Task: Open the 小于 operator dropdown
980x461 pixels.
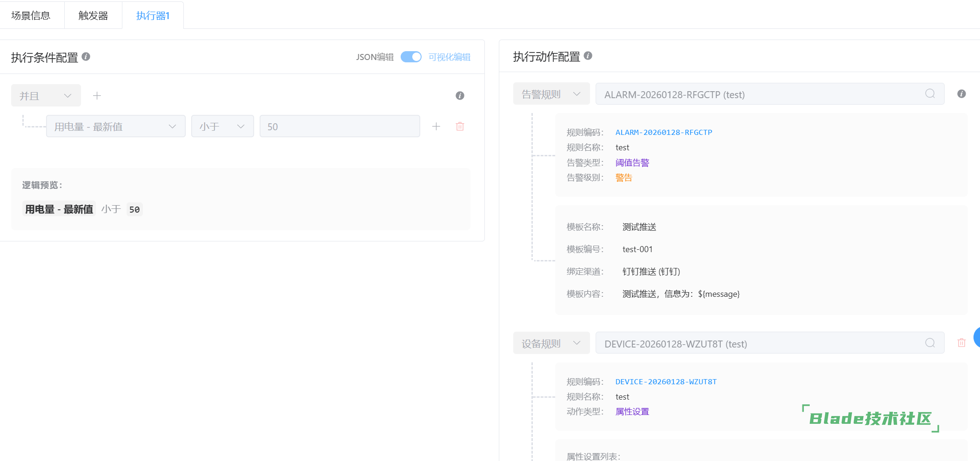Action: pyautogui.click(x=222, y=127)
